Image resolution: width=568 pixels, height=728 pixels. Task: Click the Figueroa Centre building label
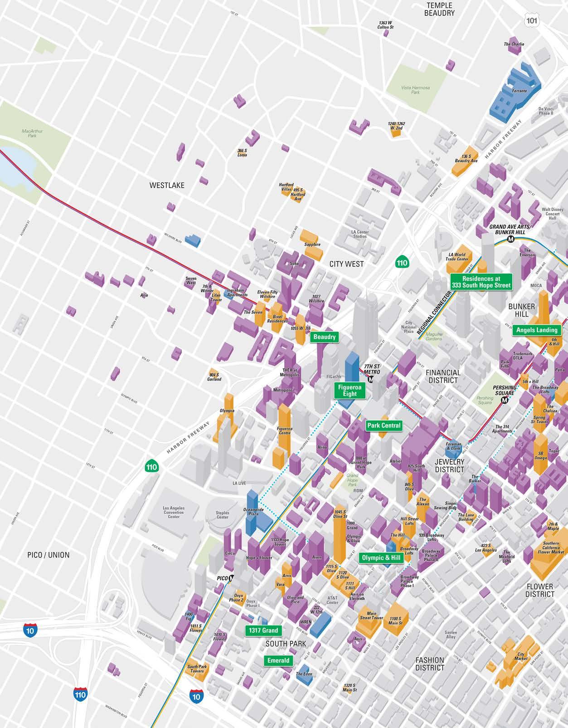point(285,430)
